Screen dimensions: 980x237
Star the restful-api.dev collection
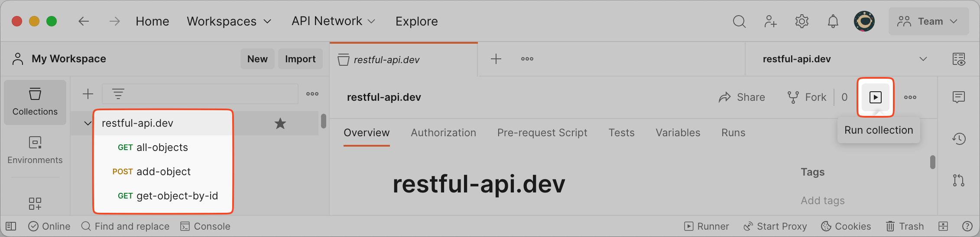(x=280, y=124)
